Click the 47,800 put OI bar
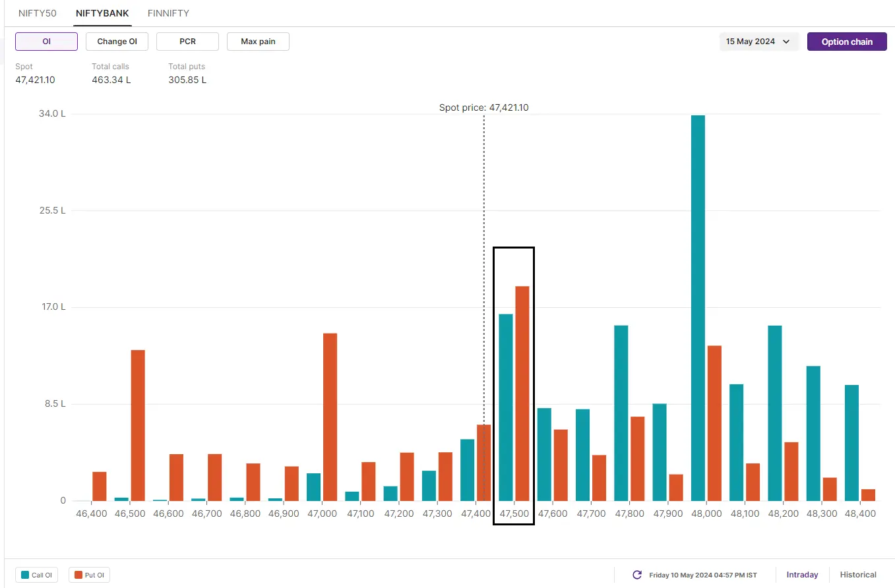Screen dimensions: 895x588 [638, 459]
